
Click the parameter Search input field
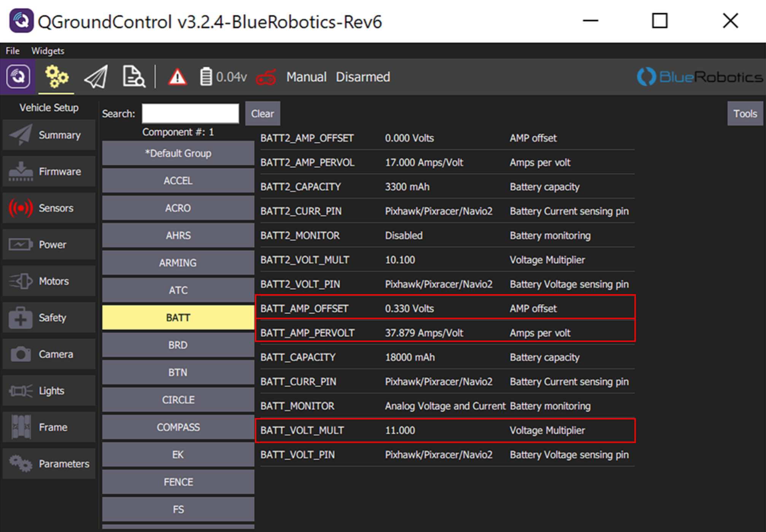point(191,114)
